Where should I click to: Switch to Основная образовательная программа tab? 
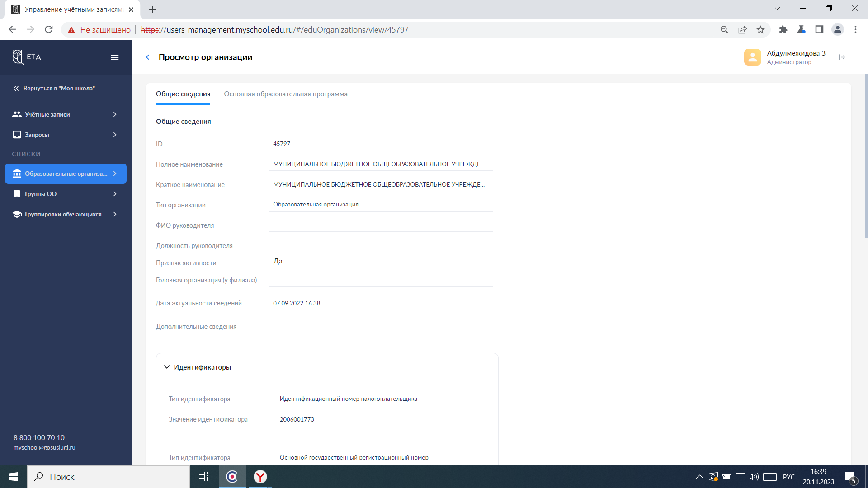(286, 94)
